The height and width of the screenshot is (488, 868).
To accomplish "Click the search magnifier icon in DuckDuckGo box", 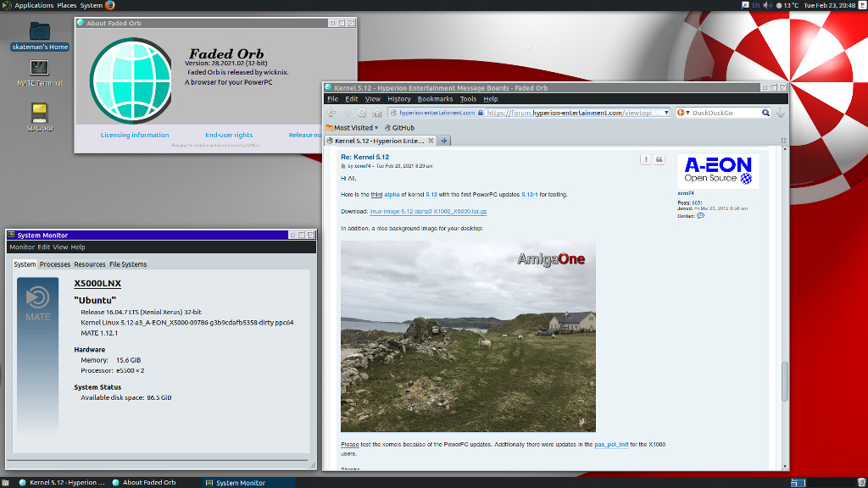I will click(x=765, y=113).
